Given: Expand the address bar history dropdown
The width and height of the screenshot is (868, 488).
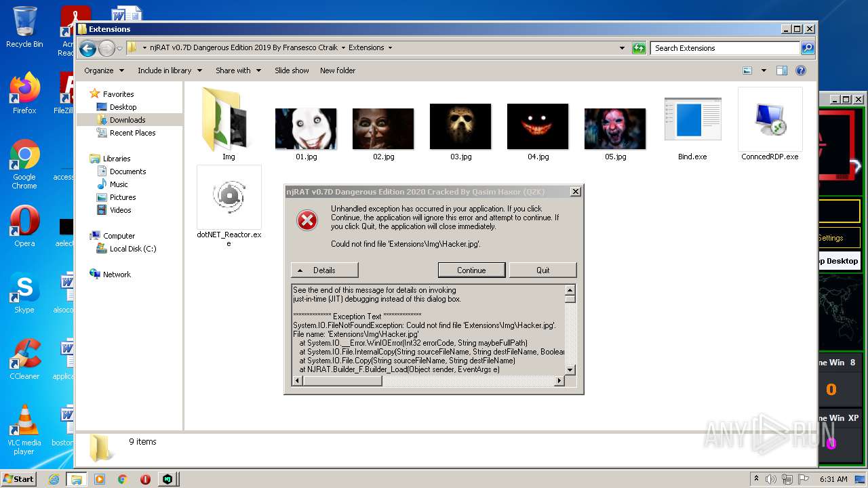Looking at the screenshot, I should (623, 48).
